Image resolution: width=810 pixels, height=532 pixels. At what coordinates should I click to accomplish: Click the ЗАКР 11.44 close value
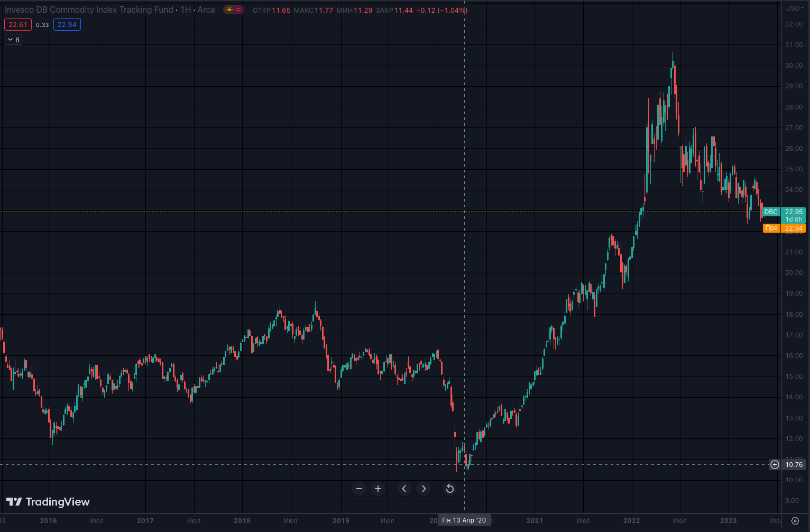(x=394, y=10)
